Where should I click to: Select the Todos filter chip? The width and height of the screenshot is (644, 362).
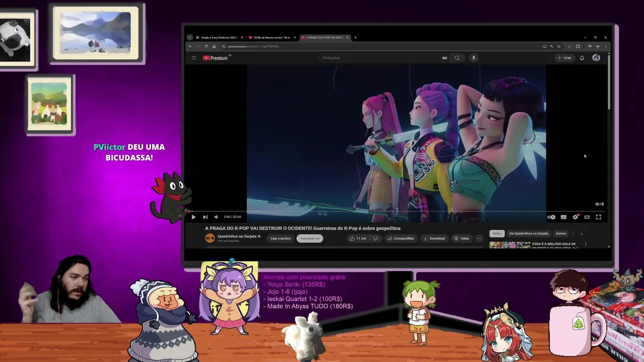(x=497, y=233)
